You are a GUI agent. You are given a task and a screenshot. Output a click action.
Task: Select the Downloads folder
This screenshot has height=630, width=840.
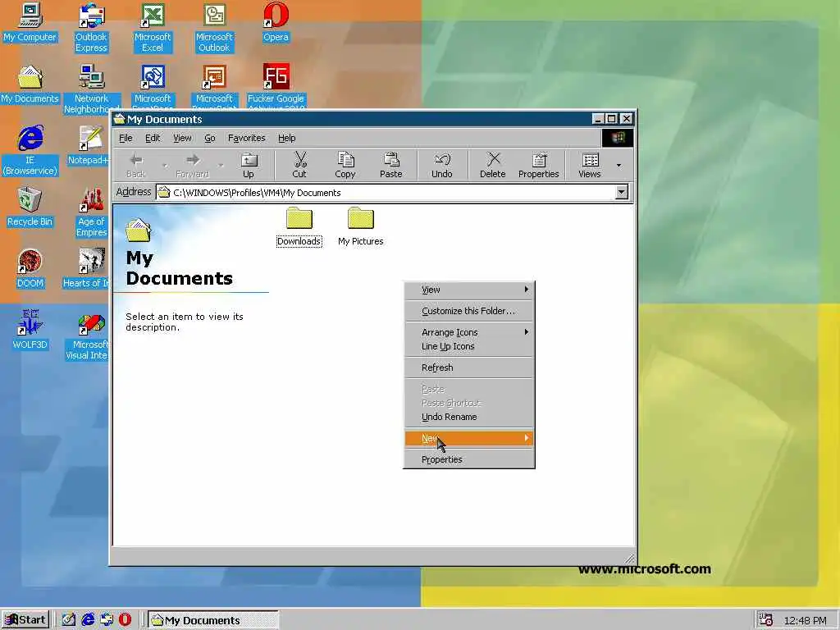point(299,227)
